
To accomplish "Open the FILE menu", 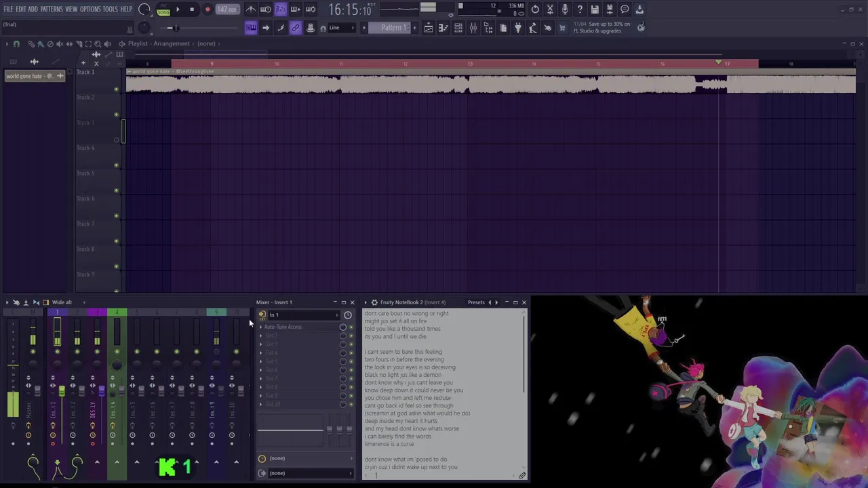I will click(x=8, y=9).
